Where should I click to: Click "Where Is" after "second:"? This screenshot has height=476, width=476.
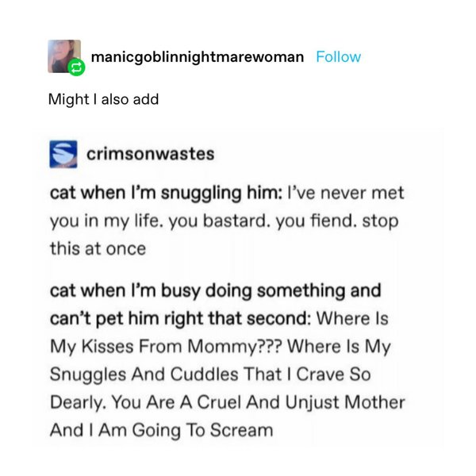(x=352, y=319)
